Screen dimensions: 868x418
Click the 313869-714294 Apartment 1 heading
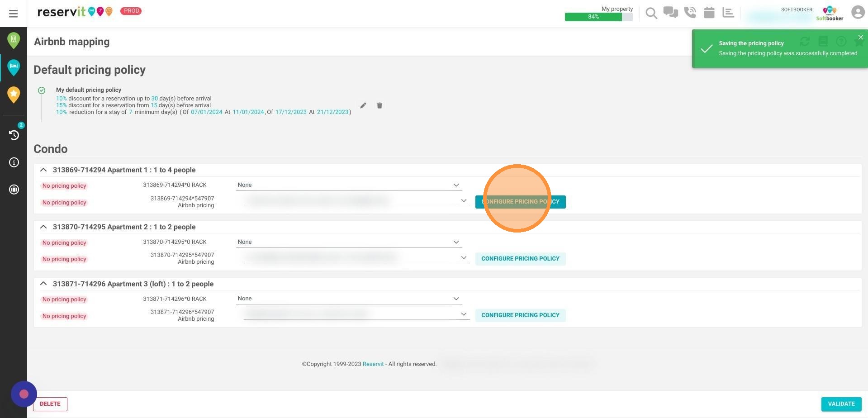[124, 170]
